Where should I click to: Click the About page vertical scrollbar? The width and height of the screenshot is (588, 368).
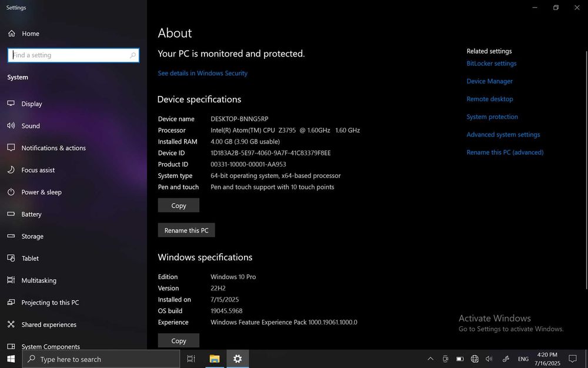[586, 170]
